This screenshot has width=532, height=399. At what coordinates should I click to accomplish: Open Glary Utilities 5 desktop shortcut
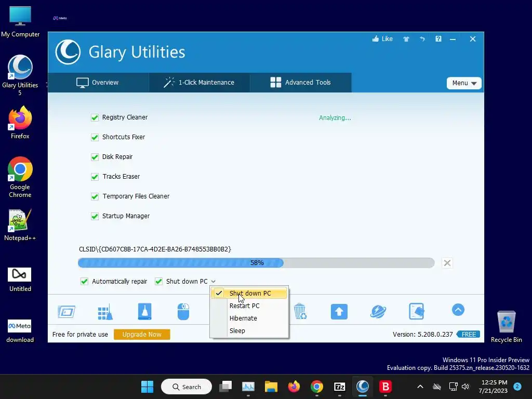click(20, 75)
